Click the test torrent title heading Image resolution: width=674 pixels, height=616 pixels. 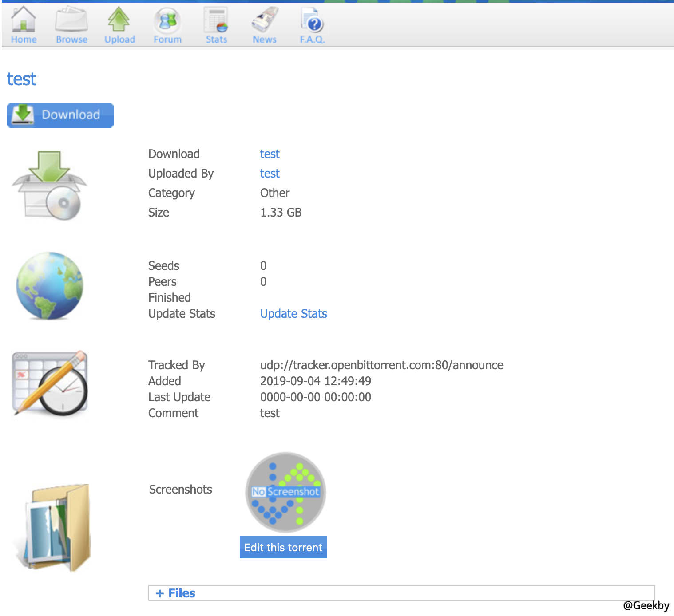click(22, 79)
